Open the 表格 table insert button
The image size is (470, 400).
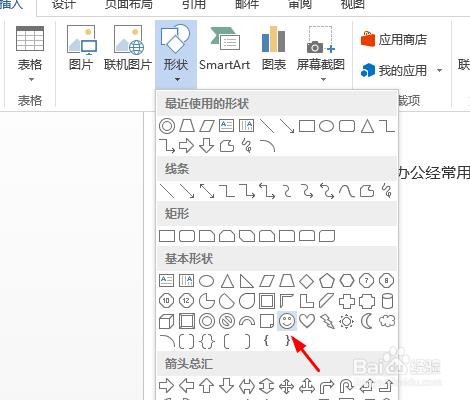30,53
